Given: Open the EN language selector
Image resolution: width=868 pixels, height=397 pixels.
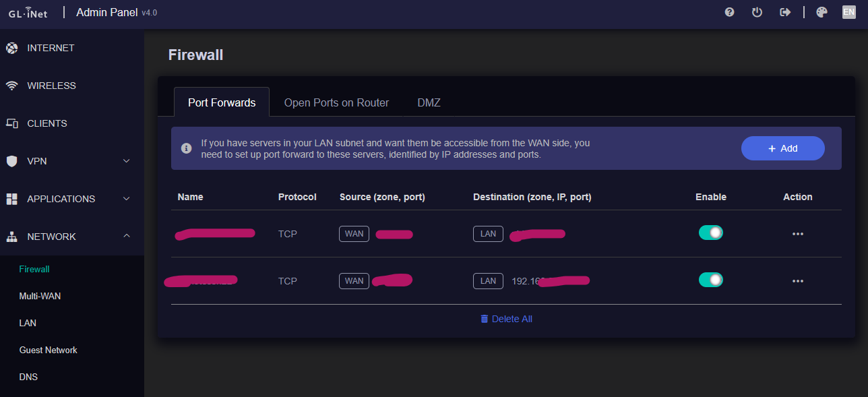Looking at the screenshot, I should (848, 12).
